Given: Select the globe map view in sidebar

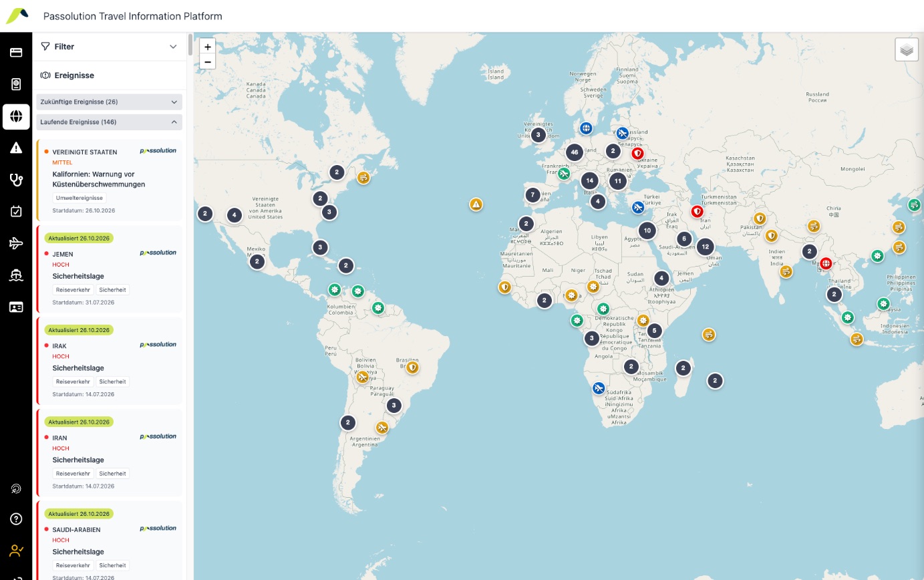Looking at the screenshot, I should (16, 116).
